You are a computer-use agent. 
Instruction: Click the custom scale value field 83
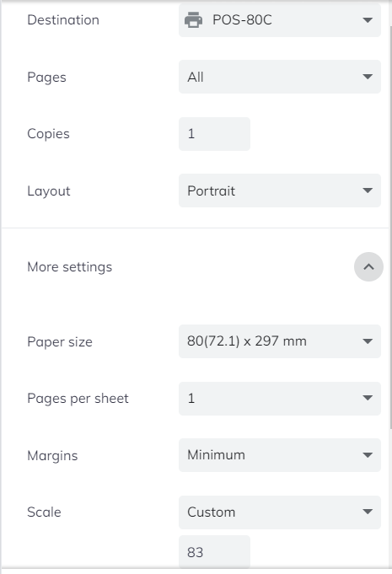pos(214,552)
